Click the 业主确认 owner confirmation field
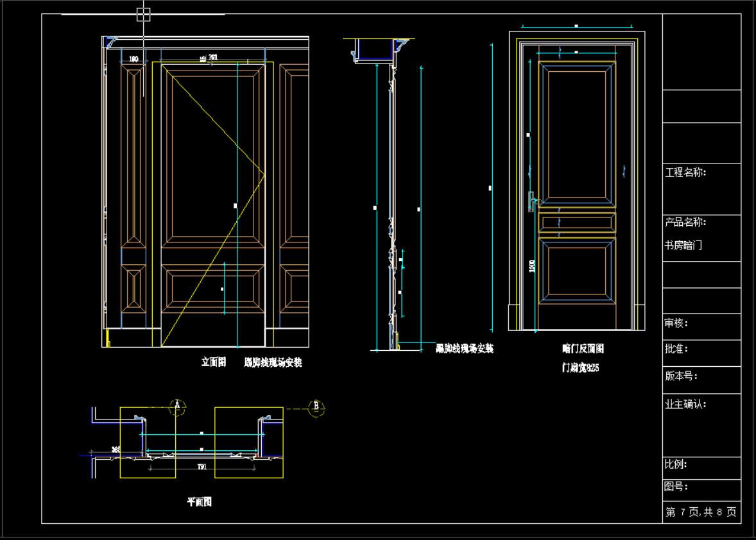Image resolution: width=756 pixels, height=540 pixels. click(685, 404)
